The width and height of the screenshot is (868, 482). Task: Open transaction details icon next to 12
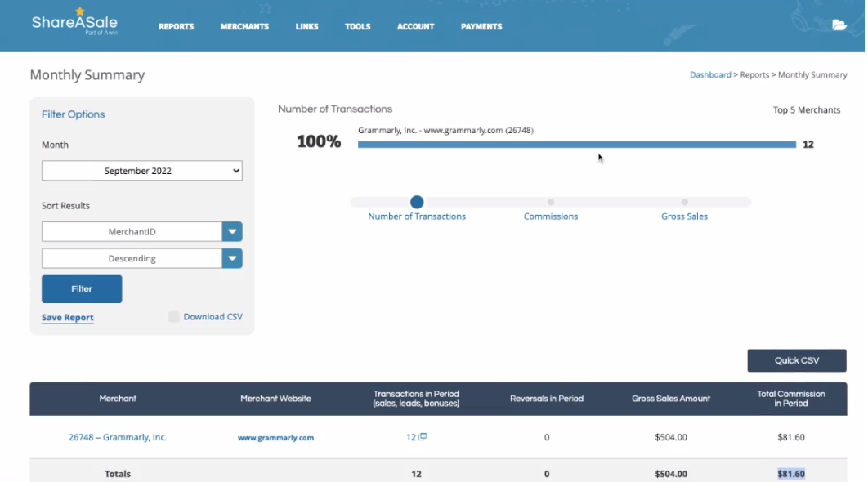423,436
